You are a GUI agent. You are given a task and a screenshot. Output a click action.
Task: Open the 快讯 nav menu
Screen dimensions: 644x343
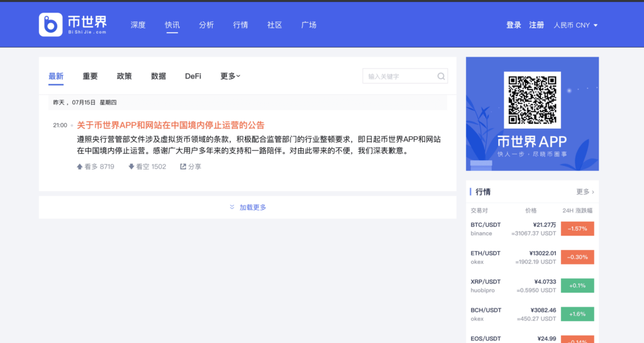click(172, 25)
